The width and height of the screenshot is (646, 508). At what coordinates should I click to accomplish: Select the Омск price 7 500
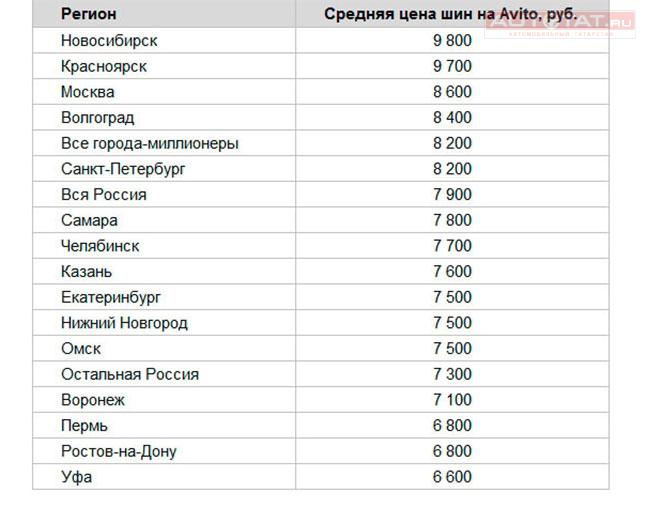pos(452,349)
